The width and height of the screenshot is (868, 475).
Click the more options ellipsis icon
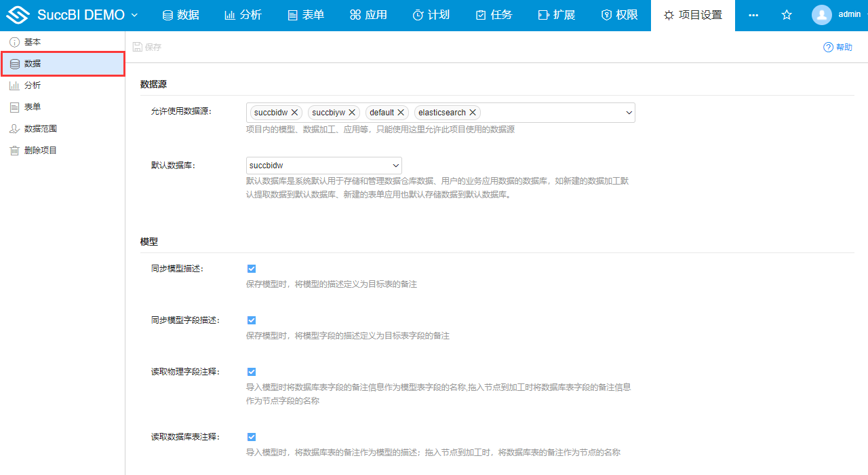[753, 14]
